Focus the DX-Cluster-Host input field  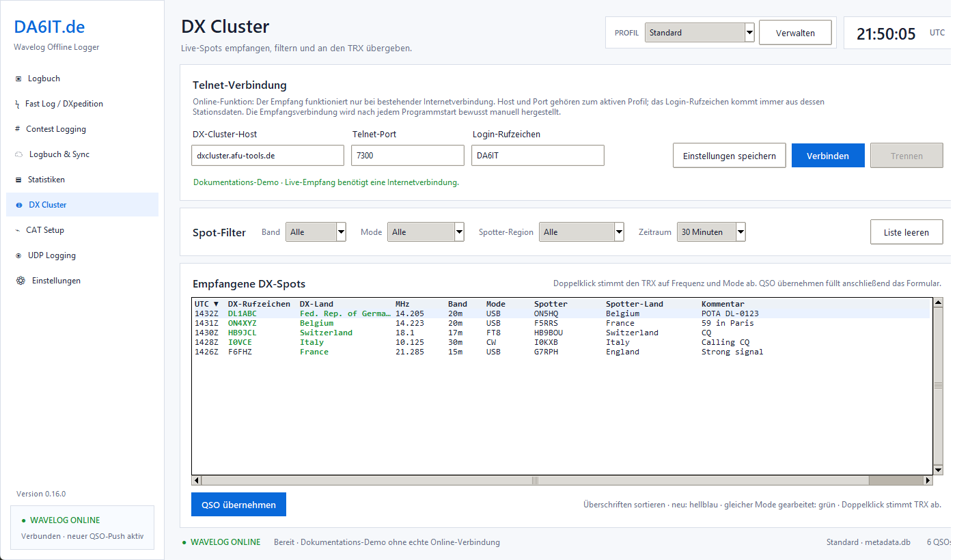click(x=268, y=155)
